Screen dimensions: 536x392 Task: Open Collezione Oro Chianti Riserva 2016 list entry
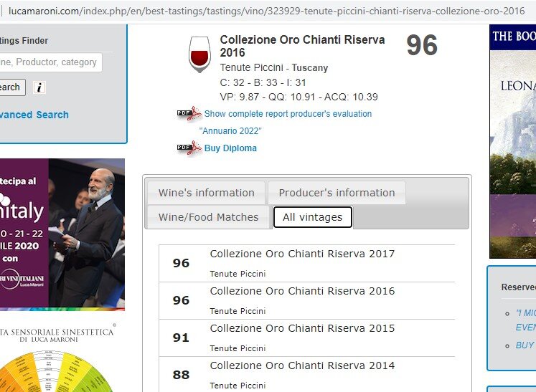click(x=302, y=291)
